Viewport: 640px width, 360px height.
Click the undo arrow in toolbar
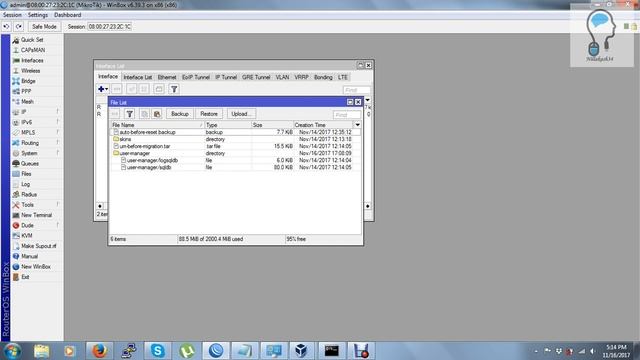tap(7, 27)
